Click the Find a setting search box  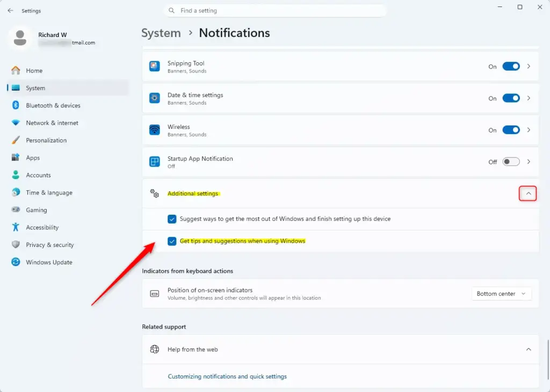pos(275,11)
